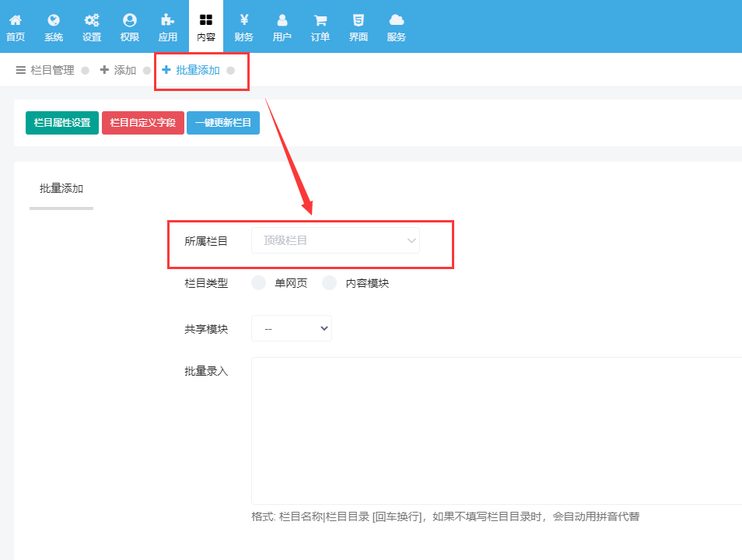
Task: Open the 所属栏目 顶级栏目 dropdown
Action: 335,240
